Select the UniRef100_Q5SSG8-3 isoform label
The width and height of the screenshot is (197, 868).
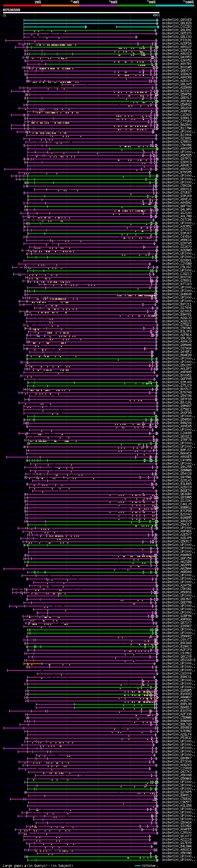179,660
